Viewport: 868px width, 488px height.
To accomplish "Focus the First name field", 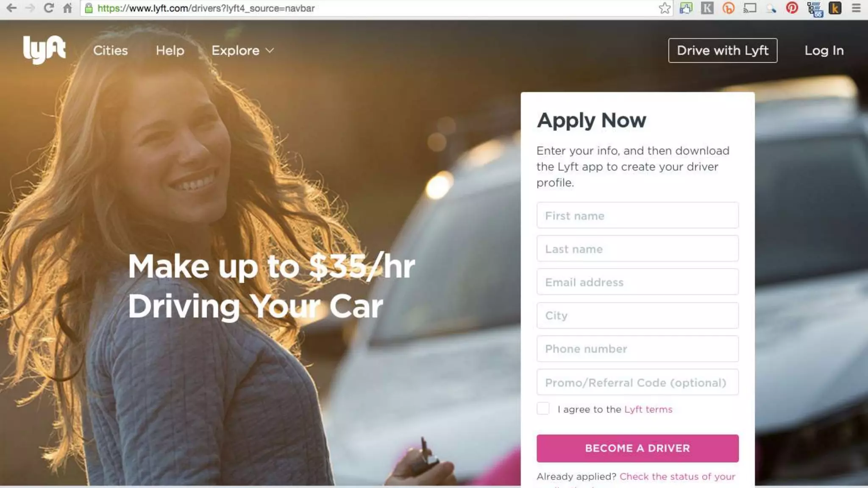I will 637,215.
